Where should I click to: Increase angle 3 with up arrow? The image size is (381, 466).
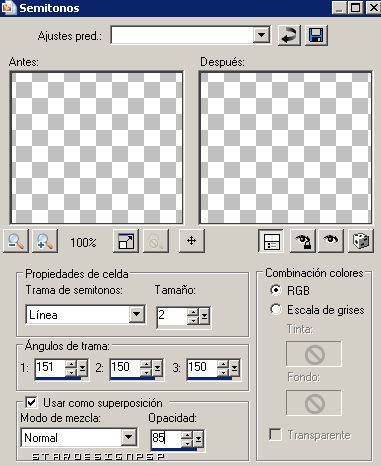point(223,364)
